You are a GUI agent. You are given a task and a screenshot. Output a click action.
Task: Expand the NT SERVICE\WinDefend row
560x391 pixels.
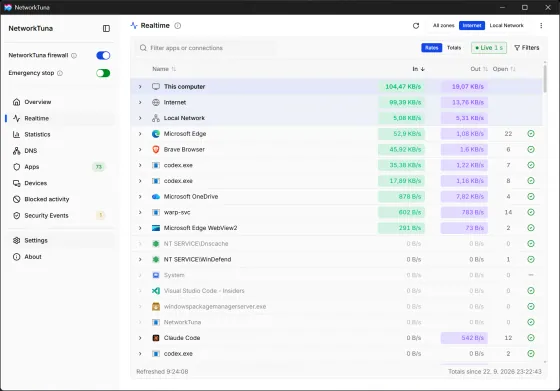point(140,260)
